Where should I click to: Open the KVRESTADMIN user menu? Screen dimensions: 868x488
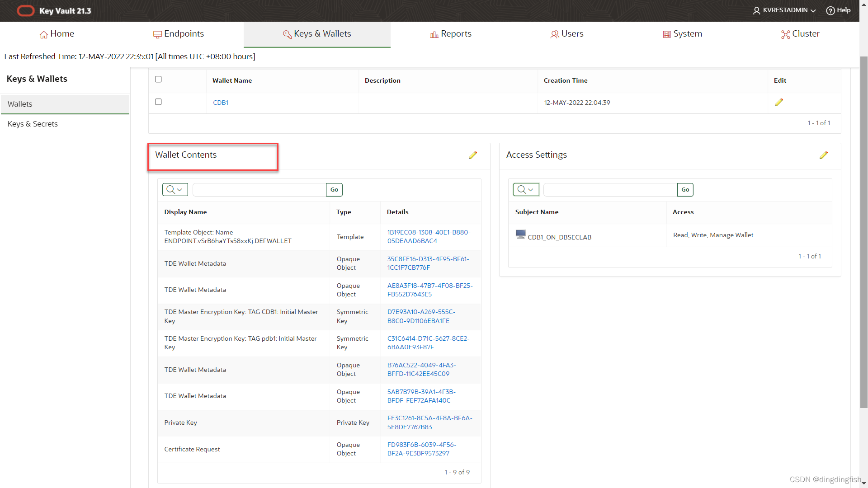(784, 10)
